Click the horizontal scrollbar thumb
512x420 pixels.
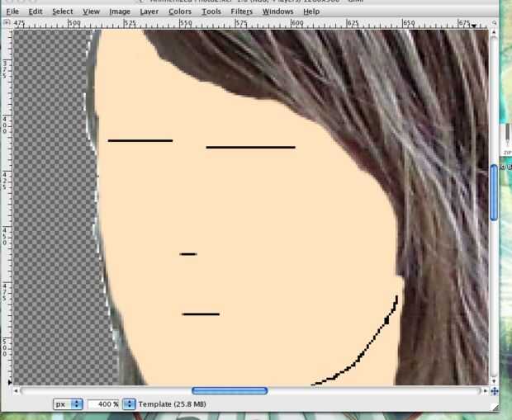pyautogui.click(x=230, y=390)
